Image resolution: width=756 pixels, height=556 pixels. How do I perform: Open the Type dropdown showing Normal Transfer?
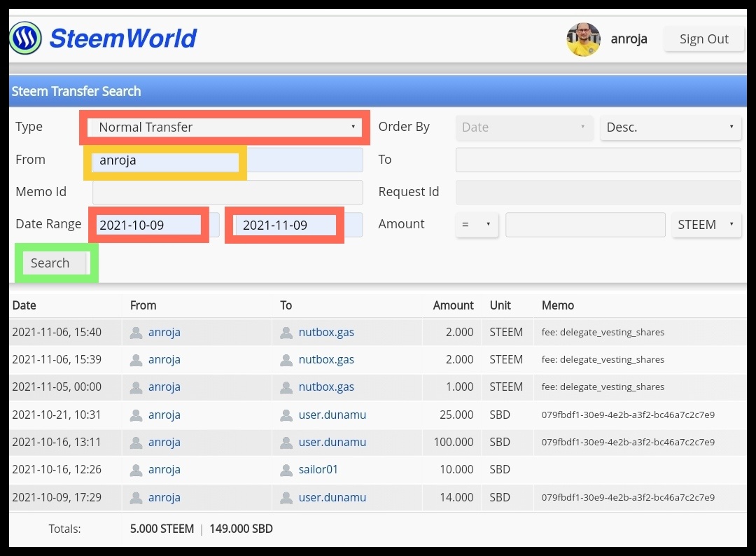point(227,127)
